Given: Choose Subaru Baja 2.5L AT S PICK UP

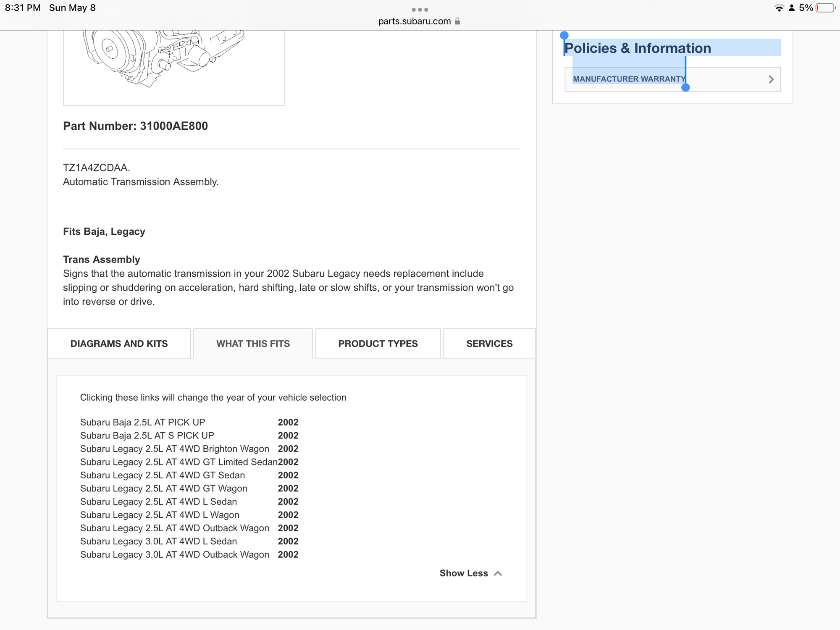Looking at the screenshot, I should (147, 436).
